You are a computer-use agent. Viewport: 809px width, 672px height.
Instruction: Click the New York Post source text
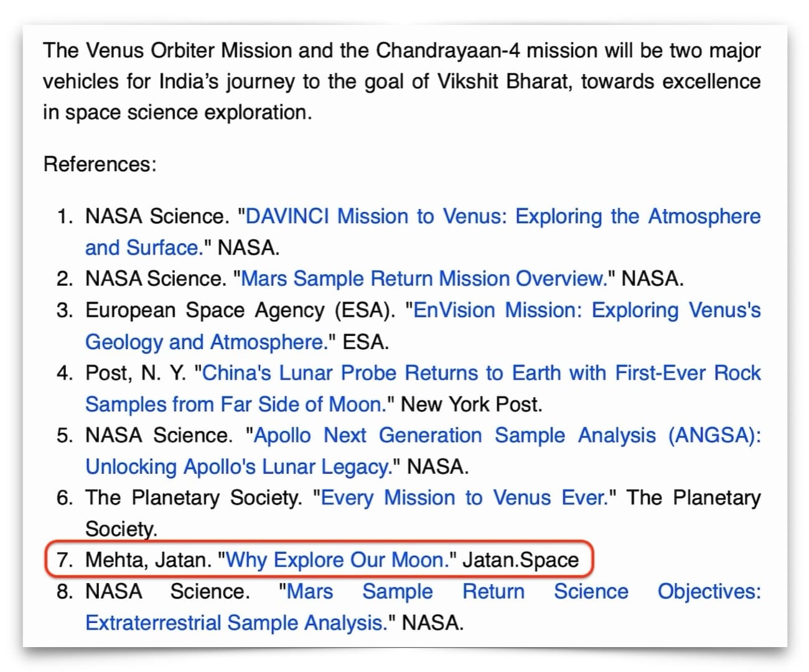click(x=472, y=404)
